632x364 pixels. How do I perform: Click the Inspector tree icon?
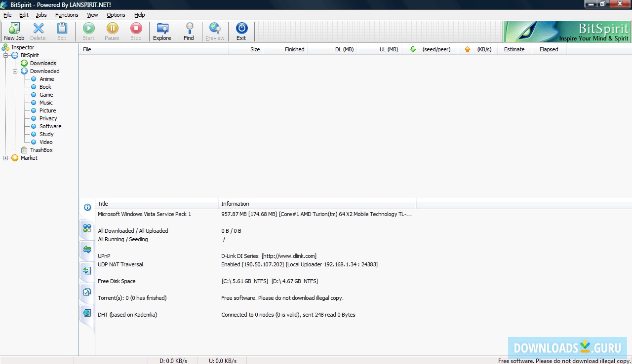point(5,47)
